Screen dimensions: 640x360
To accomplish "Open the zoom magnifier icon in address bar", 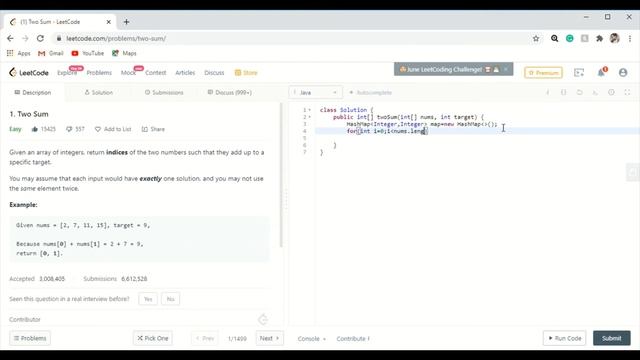I will 554,38.
